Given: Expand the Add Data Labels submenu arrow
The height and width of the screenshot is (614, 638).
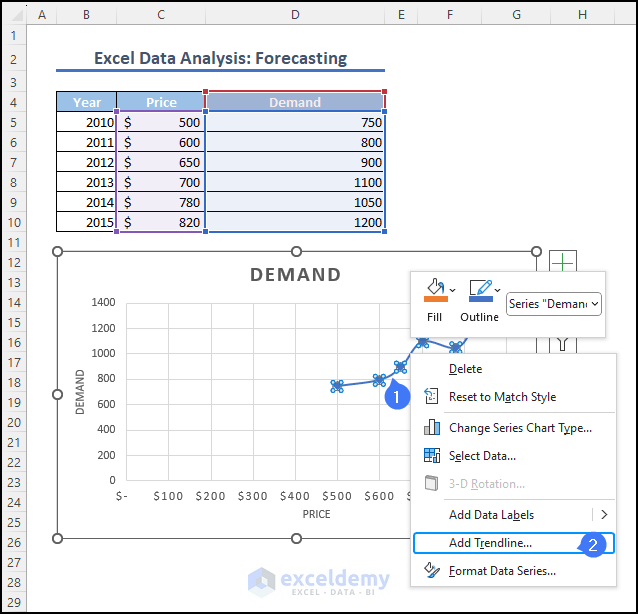Looking at the screenshot, I should pos(604,515).
